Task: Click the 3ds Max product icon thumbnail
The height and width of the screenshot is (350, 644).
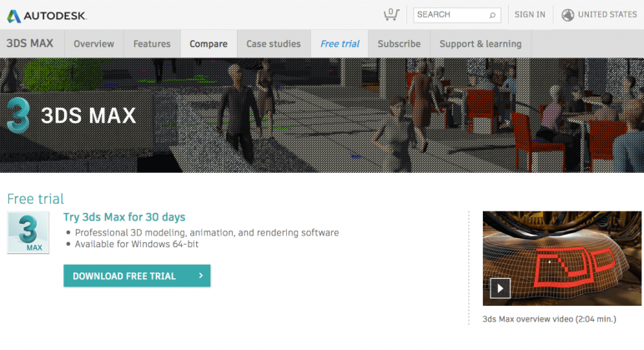Action: pos(28,232)
